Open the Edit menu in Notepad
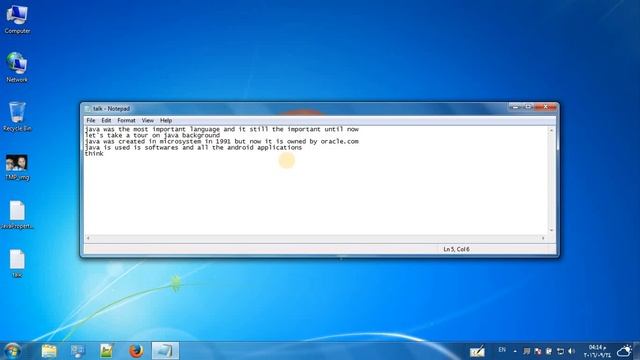Image resolution: width=640 pixels, height=360 pixels. click(106, 120)
